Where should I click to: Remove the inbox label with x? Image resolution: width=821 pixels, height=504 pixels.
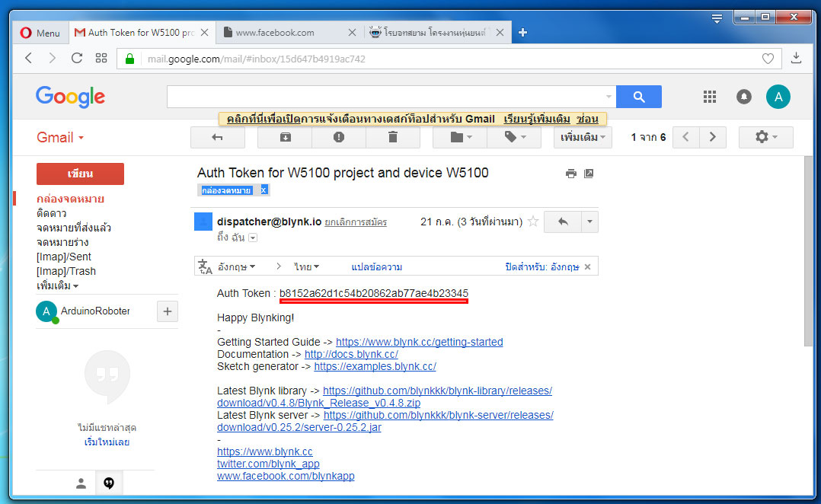264,190
